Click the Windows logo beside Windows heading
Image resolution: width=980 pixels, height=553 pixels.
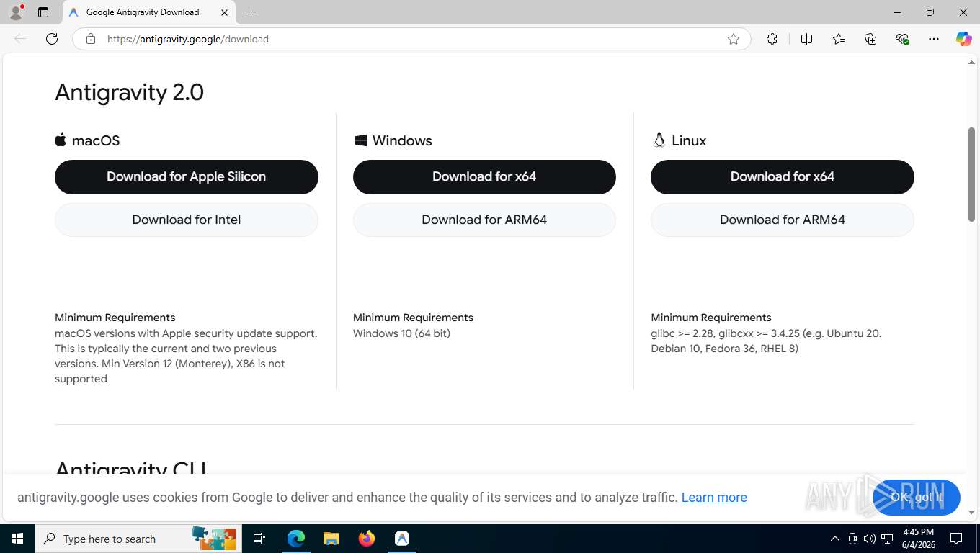pos(360,140)
